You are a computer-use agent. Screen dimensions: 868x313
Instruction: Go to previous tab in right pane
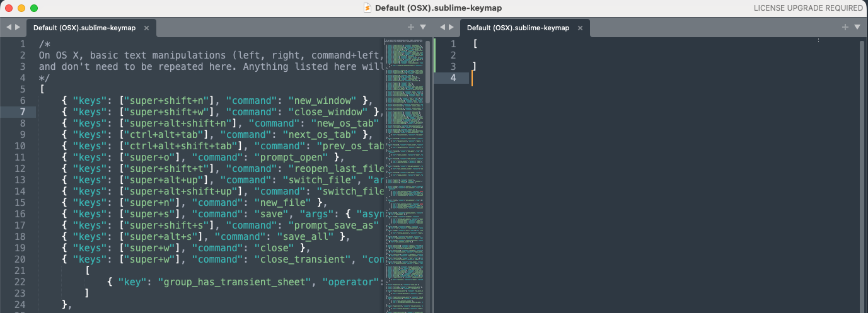pos(443,28)
